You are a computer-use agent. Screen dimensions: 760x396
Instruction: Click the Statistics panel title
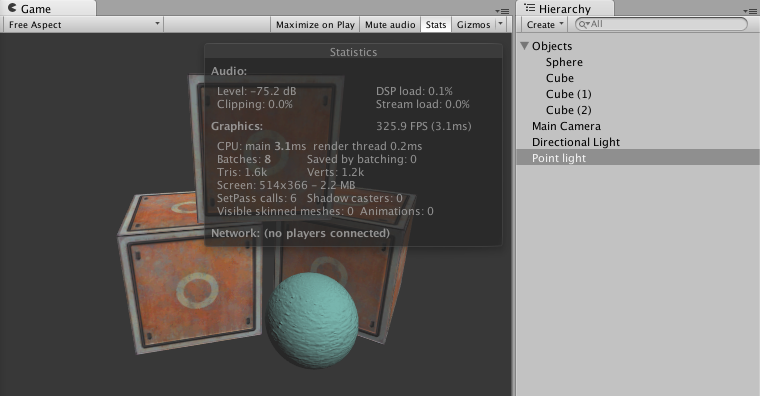[353, 52]
